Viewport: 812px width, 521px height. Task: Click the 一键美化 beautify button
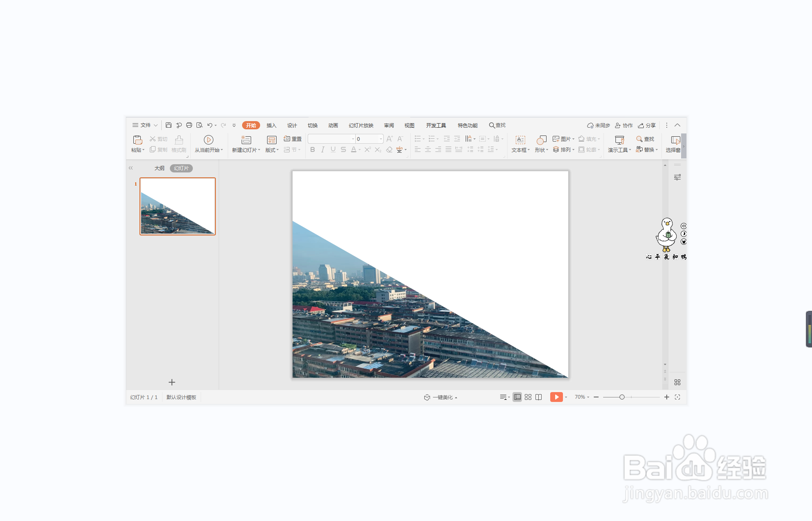click(441, 397)
